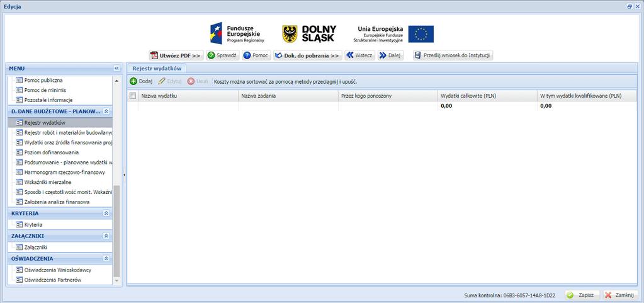This screenshot has height=303, width=644.
Task: Collapse the MENU side panel
Action: (x=116, y=68)
